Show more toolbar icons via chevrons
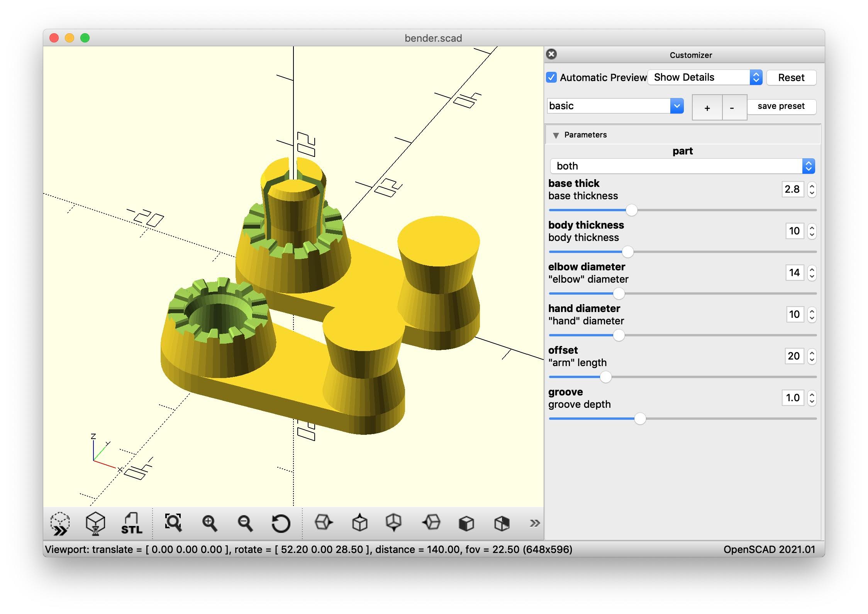The image size is (868, 614). (x=534, y=523)
